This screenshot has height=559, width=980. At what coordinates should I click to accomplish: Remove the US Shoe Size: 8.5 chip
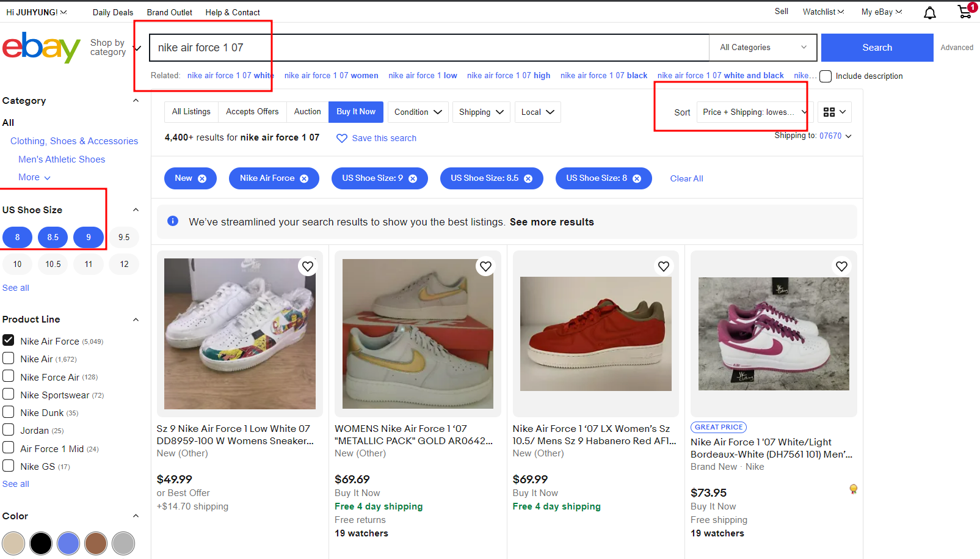(528, 178)
